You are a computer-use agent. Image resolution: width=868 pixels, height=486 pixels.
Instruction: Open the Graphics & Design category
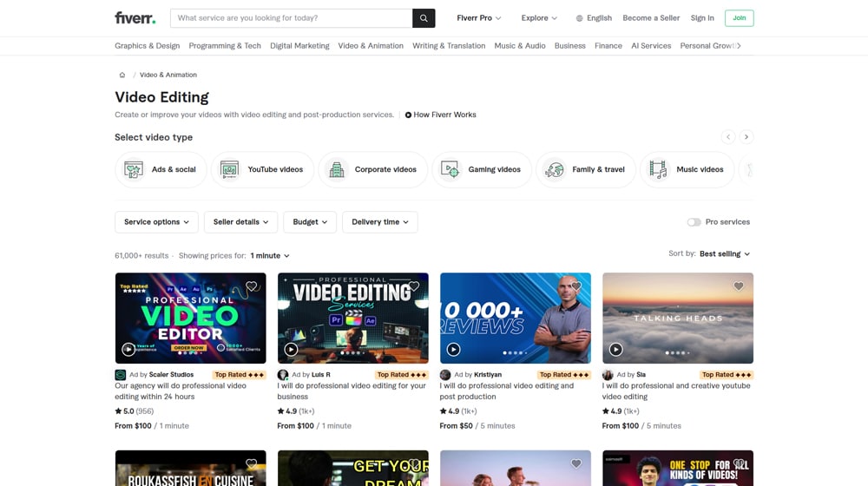click(x=148, y=46)
